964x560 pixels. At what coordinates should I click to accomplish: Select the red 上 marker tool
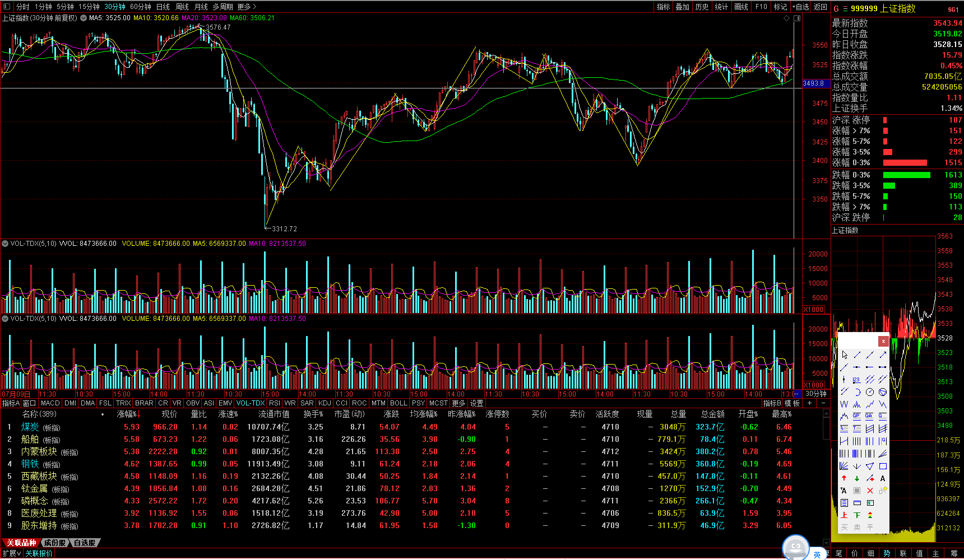tap(844, 515)
